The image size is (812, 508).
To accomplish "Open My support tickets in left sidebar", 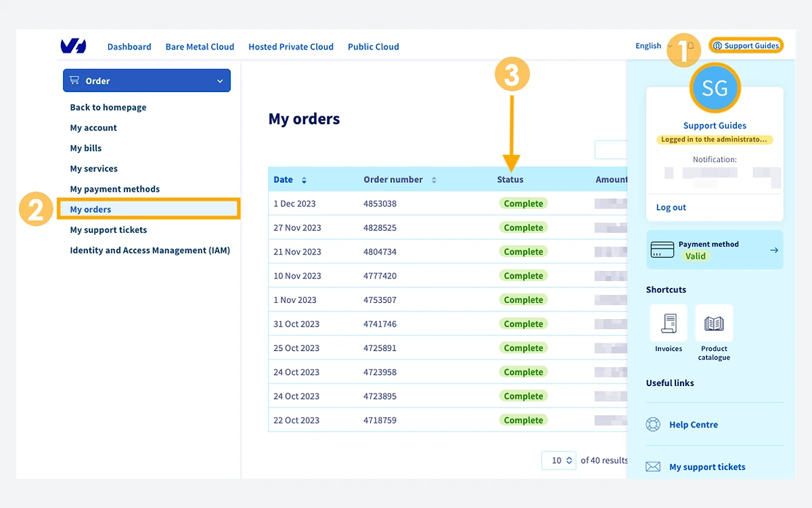I will pos(108,230).
